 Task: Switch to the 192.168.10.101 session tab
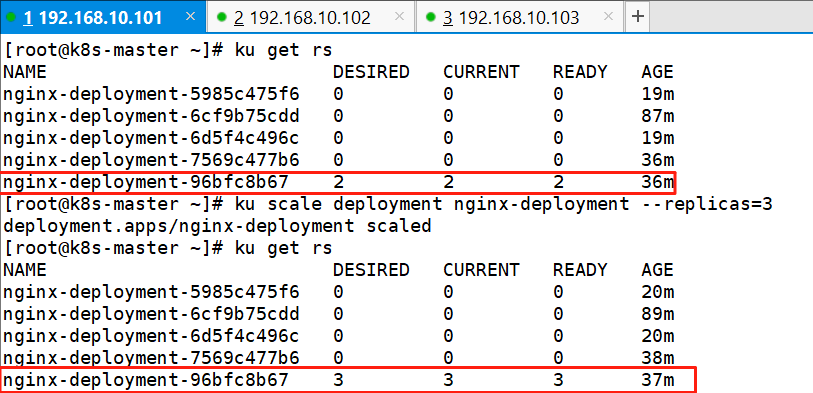pos(103,17)
